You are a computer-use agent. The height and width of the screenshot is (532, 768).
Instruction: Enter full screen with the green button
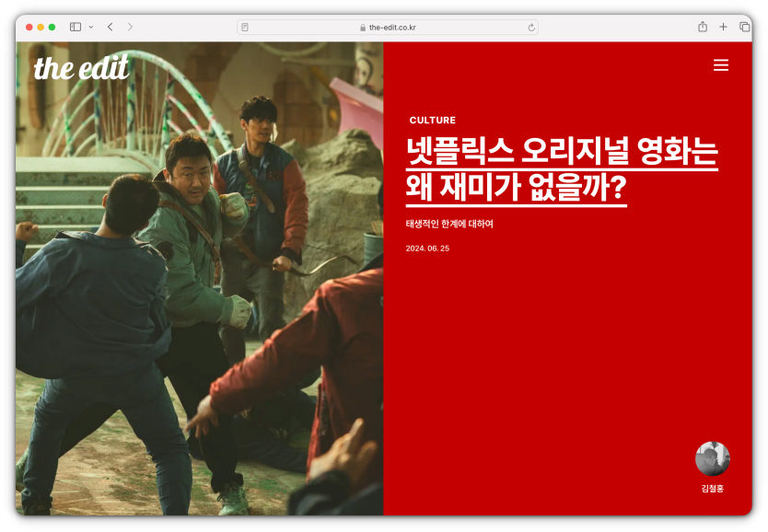click(x=52, y=28)
